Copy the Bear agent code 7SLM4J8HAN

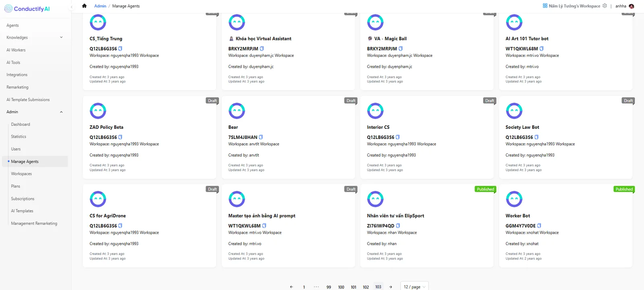pyautogui.click(x=261, y=137)
